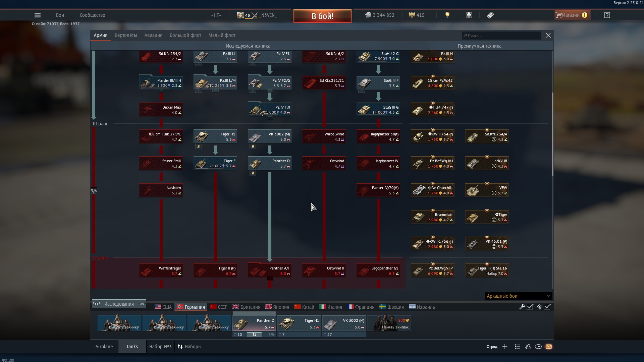Click the double wrench auto-repair icon
The image size is (644, 362).
pyautogui.click(x=539, y=307)
